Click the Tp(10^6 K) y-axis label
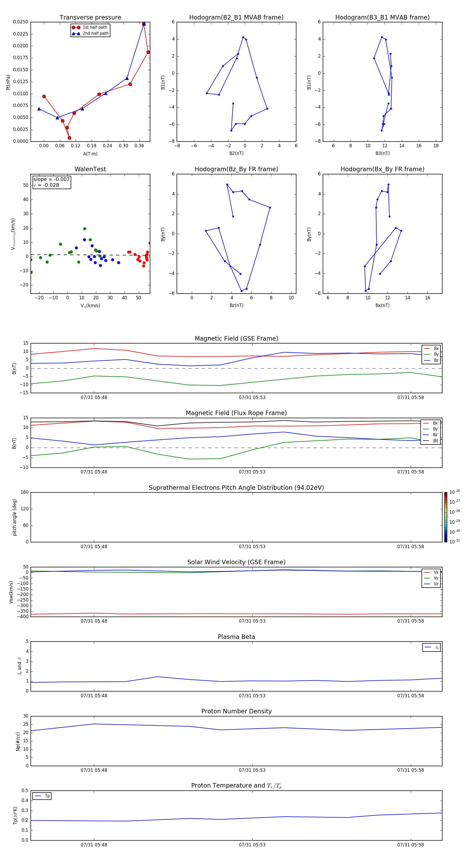Viewport: 473px width, 868px height. (x=16, y=816)
